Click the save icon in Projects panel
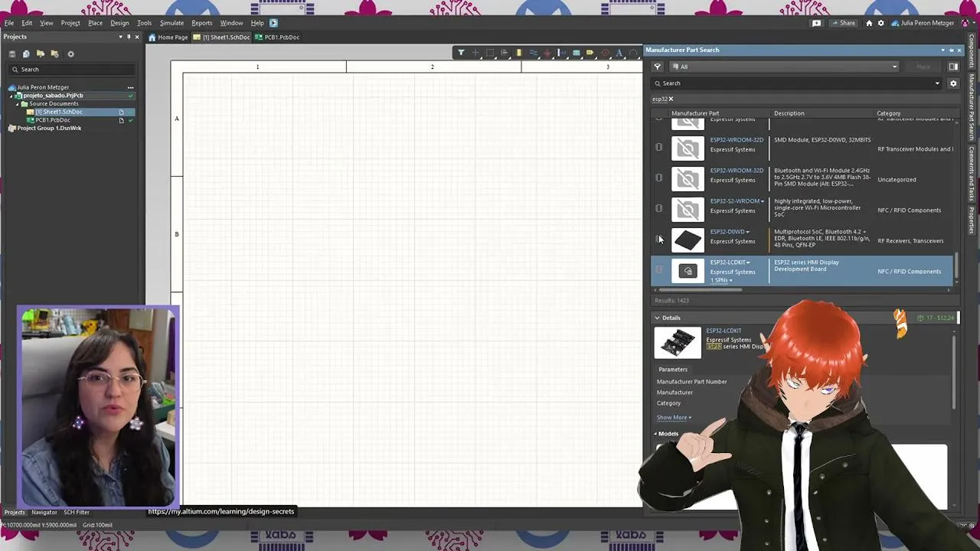The height and width of the screenshot is (551, 980). [x=12, y=54]
